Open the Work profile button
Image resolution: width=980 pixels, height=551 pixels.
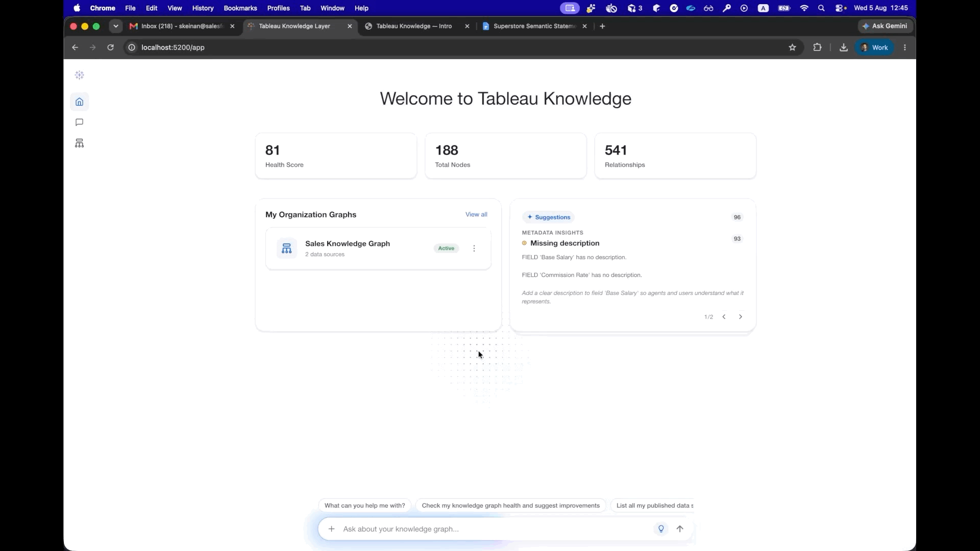tap(874, 47)
